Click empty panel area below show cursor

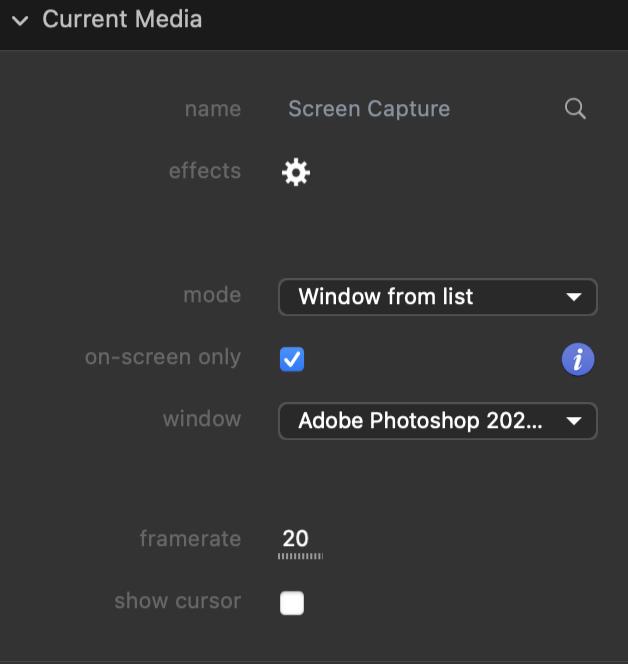[314, 640]
